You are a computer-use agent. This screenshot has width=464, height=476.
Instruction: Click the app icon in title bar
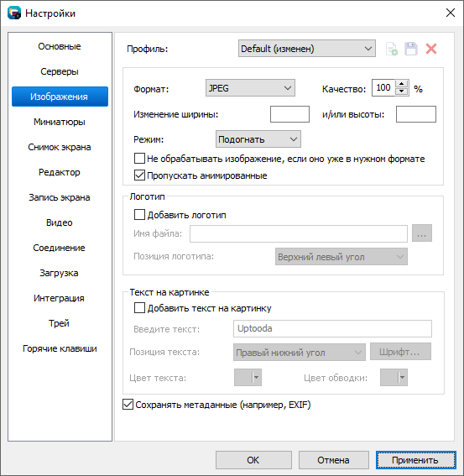pos(14,13)
